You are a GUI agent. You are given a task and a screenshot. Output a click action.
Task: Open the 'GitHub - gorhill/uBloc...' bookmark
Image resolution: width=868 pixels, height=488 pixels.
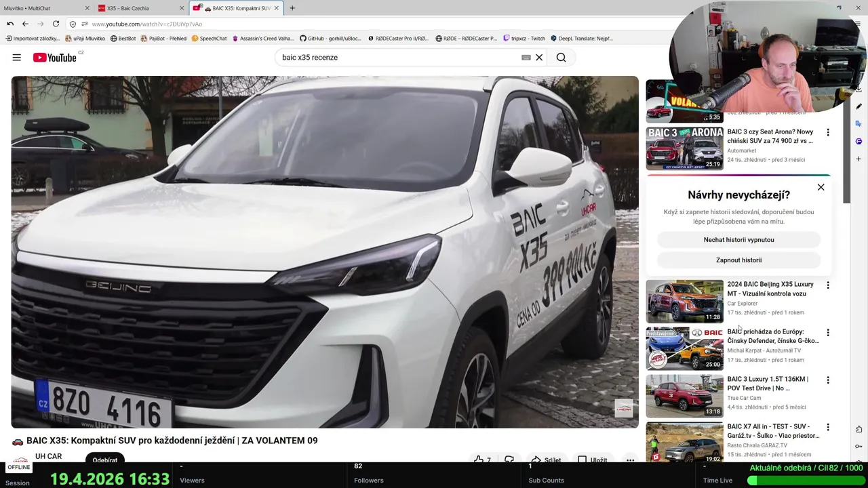(330, 39)
